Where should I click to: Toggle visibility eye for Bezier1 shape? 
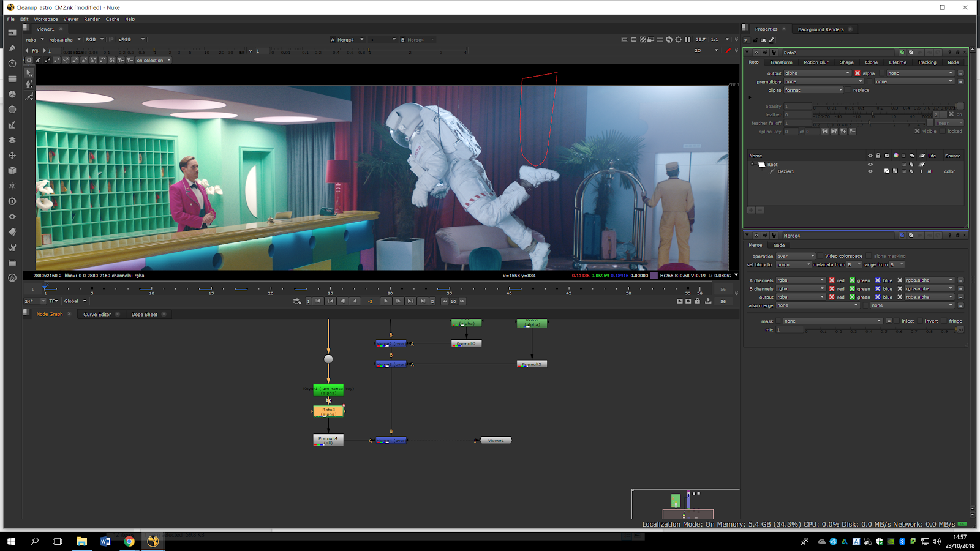(870, 171)
